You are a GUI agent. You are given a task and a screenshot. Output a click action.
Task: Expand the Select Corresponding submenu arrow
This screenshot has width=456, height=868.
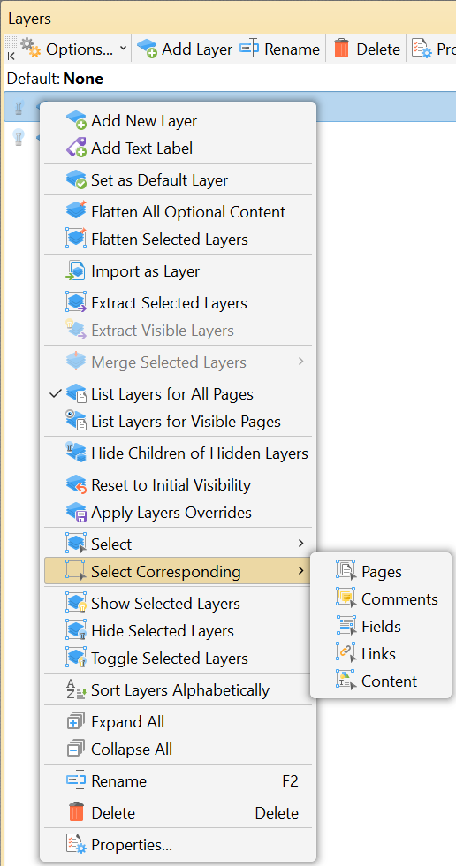pyautogui.click(x=301, y=571)
